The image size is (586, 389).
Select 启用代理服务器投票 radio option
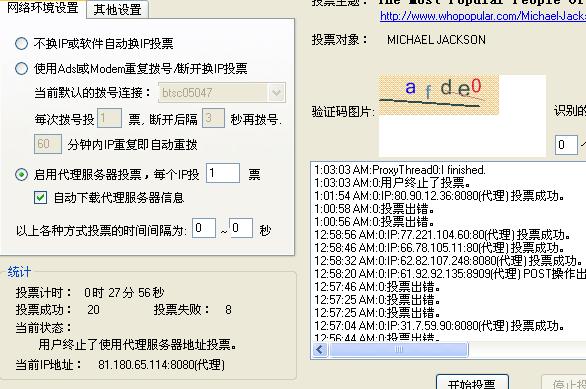point(21,174)
